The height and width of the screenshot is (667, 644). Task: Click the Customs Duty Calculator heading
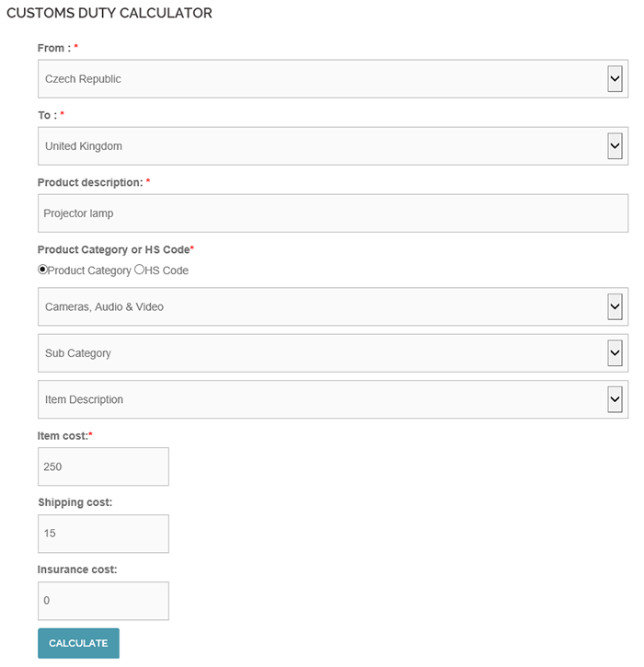(109, 14)
